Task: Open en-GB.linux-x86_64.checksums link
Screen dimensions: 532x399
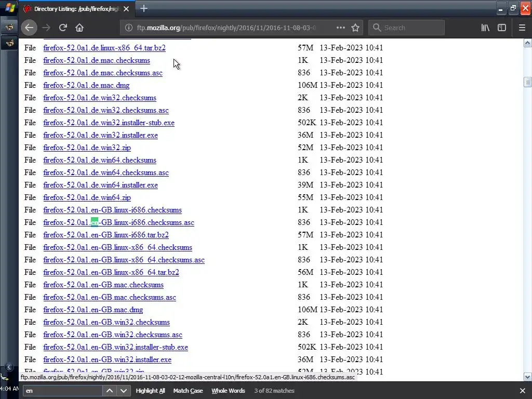Action: [x=118, y=247]
